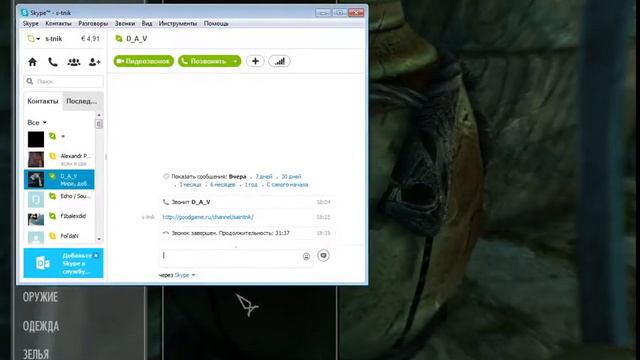
Task: Click contact list scrollbar up arrow
Action: pyautogui.click(x=99, y=115)
